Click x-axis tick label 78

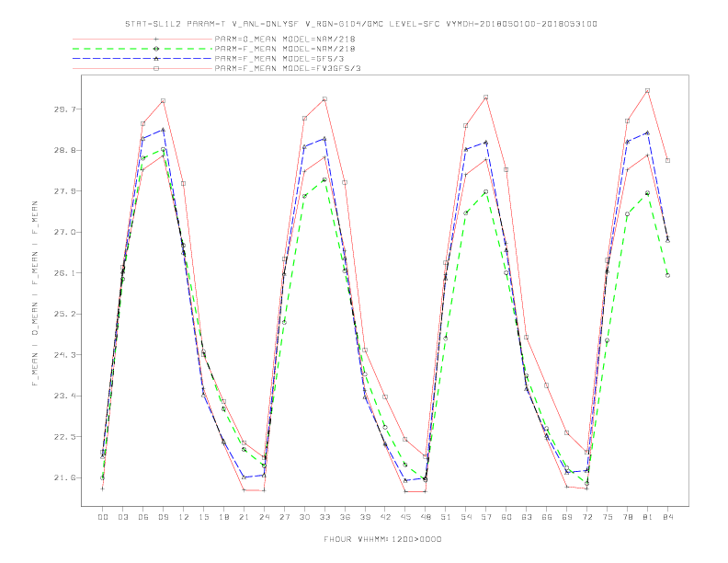tap(627, 517)
